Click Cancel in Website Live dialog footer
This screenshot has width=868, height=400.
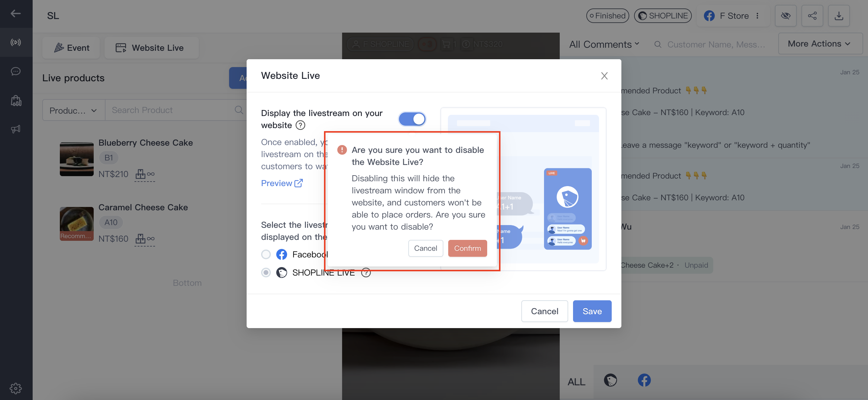pos(544,311)
